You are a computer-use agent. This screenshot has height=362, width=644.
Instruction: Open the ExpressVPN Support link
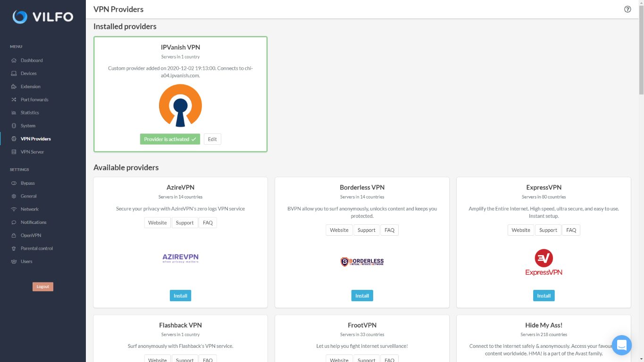click(548, 230)
